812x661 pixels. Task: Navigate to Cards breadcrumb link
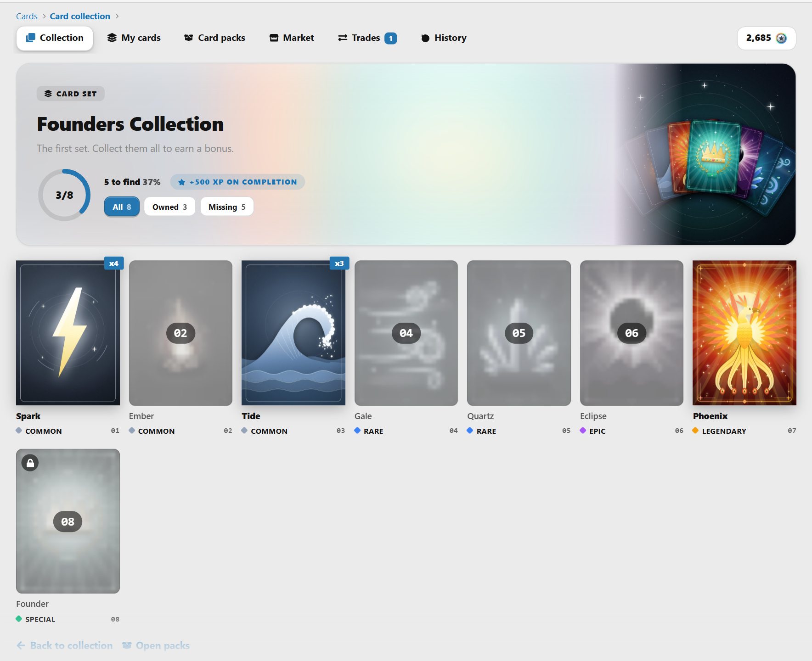(27, 16)
